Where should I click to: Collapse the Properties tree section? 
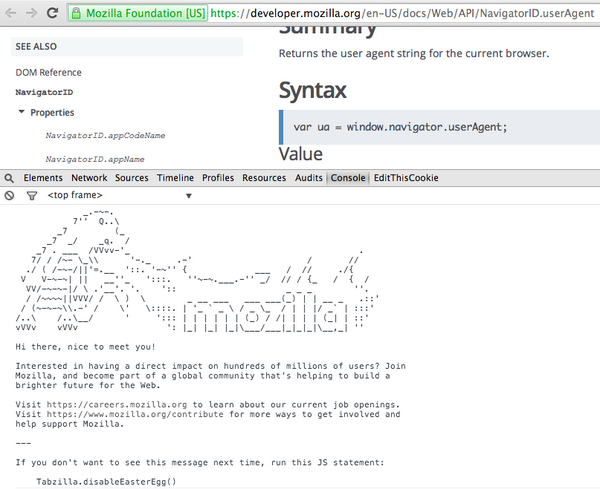21,112
